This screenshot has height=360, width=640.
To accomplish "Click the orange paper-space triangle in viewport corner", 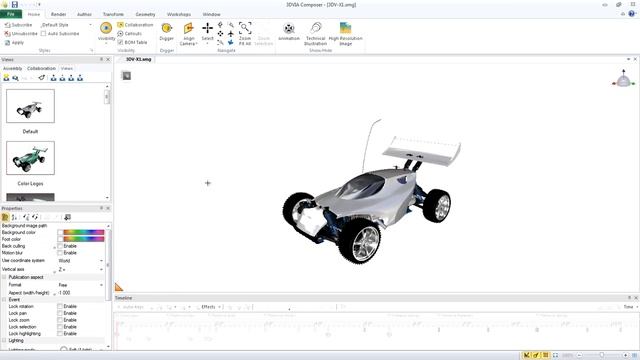I will click(119, 287).
